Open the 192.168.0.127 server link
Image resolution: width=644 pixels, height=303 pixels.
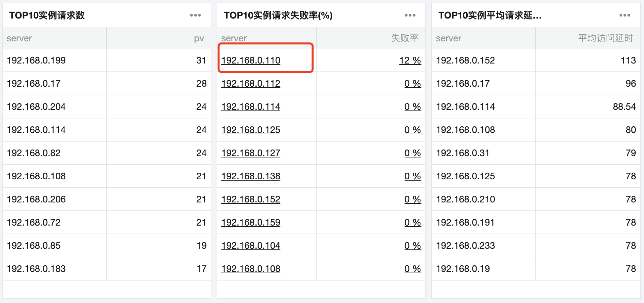[x=251, y=153]
